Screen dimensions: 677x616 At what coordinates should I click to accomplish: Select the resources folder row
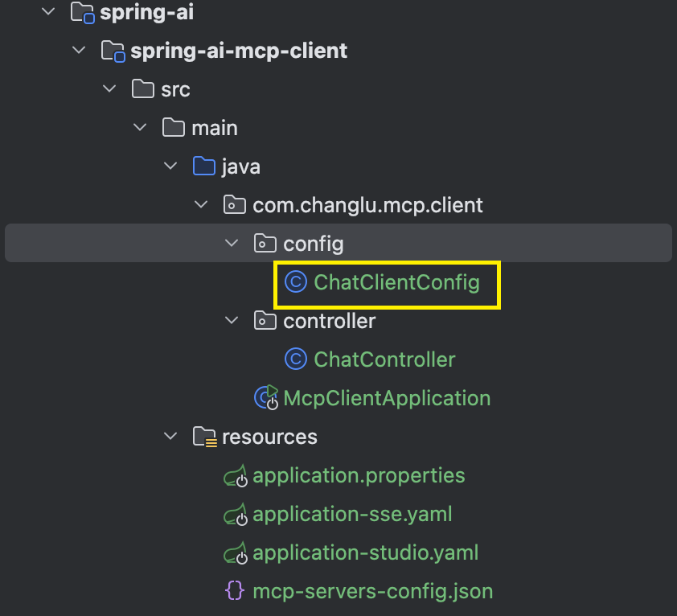269,437
